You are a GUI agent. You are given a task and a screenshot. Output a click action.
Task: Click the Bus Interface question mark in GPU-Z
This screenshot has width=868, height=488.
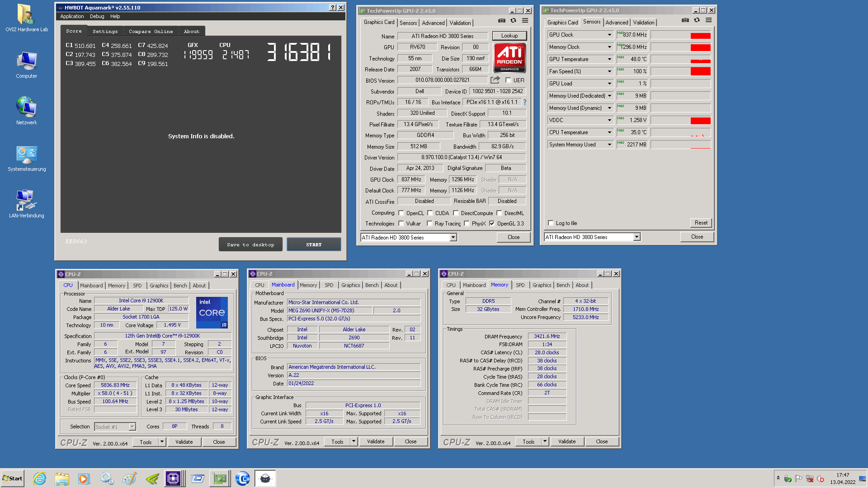click(525, 103)
